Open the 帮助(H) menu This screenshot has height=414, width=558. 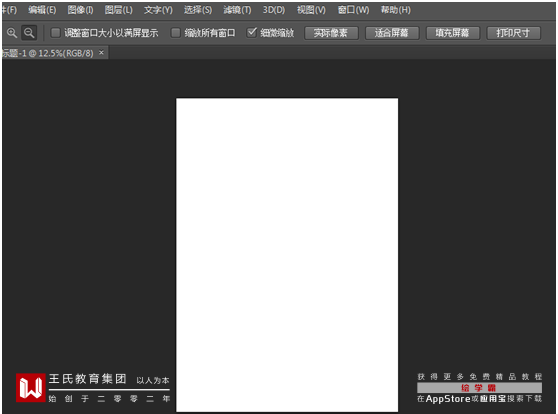pyautogui.click(x=396, y=10)
